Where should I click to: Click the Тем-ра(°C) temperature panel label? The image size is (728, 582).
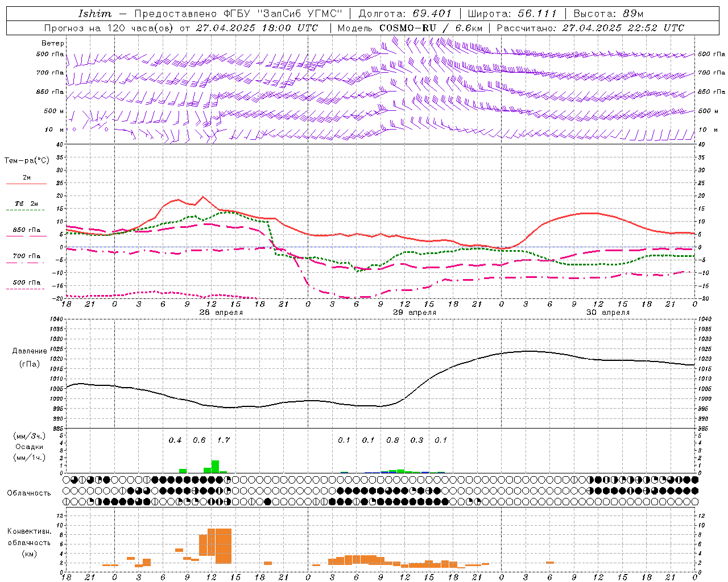click(x=27, y=161)
